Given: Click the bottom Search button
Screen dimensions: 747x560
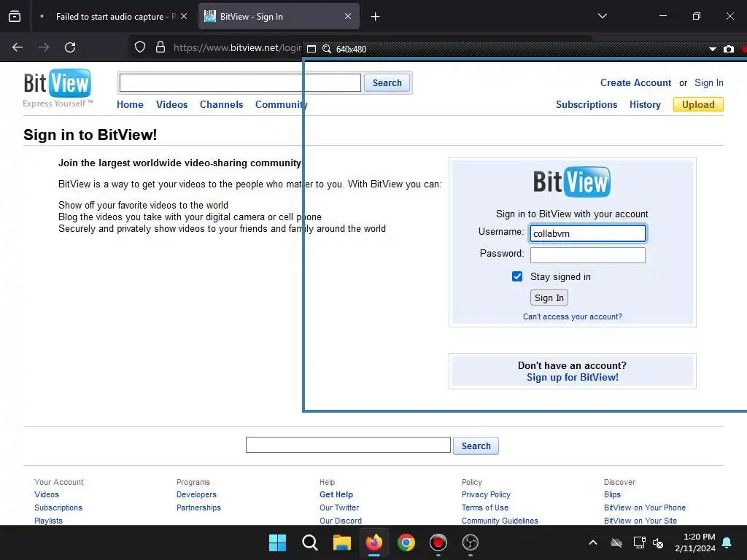Looking at the screenshot, I should point(476,446).
